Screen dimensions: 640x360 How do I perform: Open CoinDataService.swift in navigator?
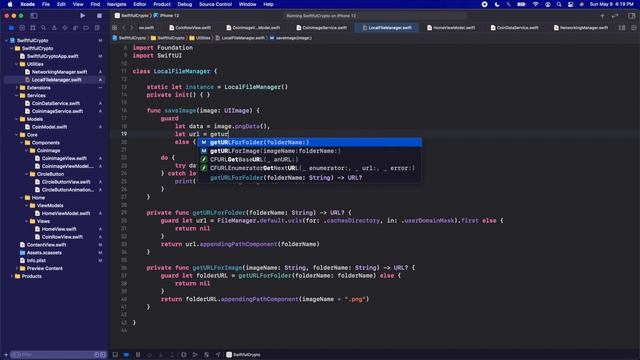click(x=56, y=103)
